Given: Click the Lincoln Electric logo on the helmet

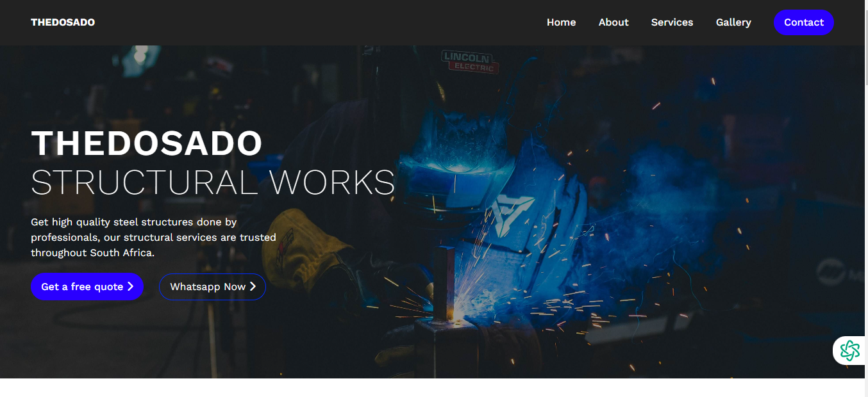Looking at the screenshot, I should point(470,61).
